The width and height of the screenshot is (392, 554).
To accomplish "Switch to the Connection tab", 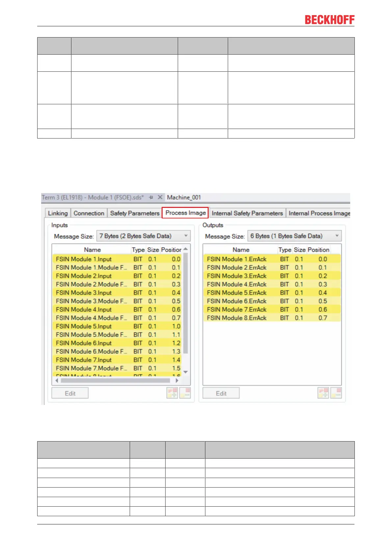I will (x=89, y=213).
